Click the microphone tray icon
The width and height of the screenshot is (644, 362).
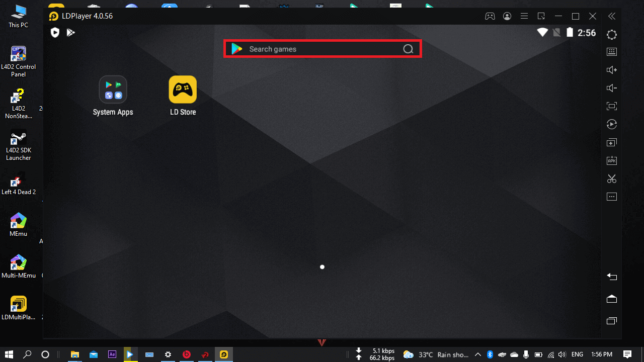526,354
